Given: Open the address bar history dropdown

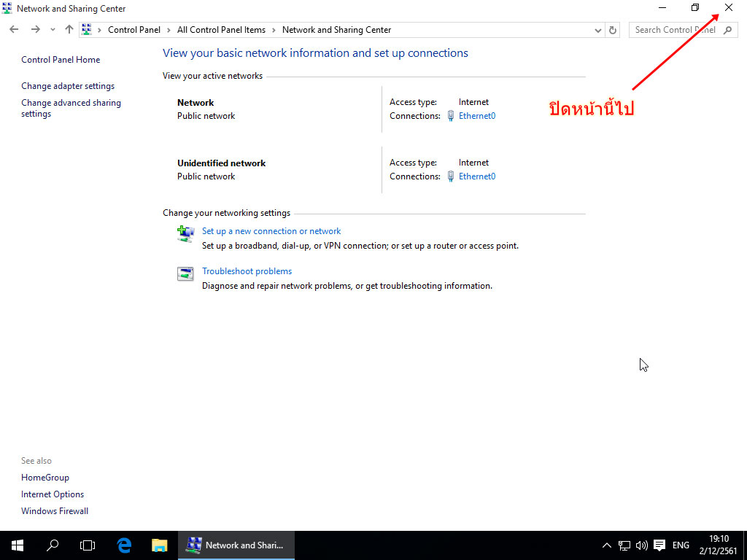Looking at the screenshot, I should (x=598, y=30).
